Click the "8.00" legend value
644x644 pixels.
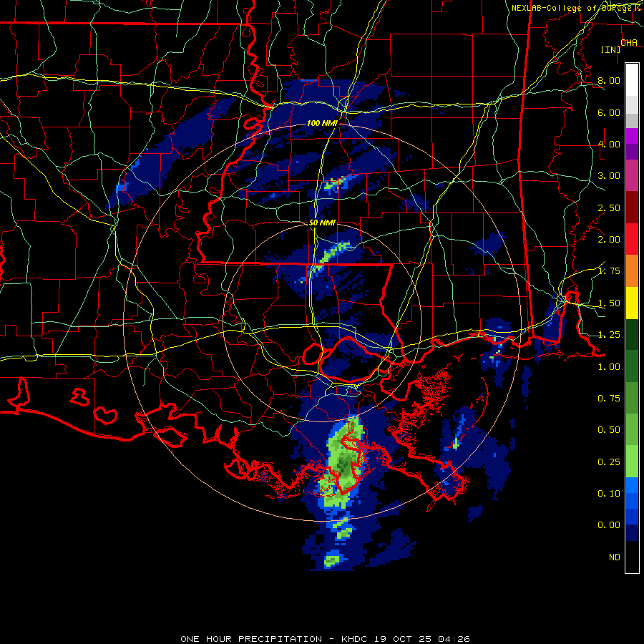[609, 80]
